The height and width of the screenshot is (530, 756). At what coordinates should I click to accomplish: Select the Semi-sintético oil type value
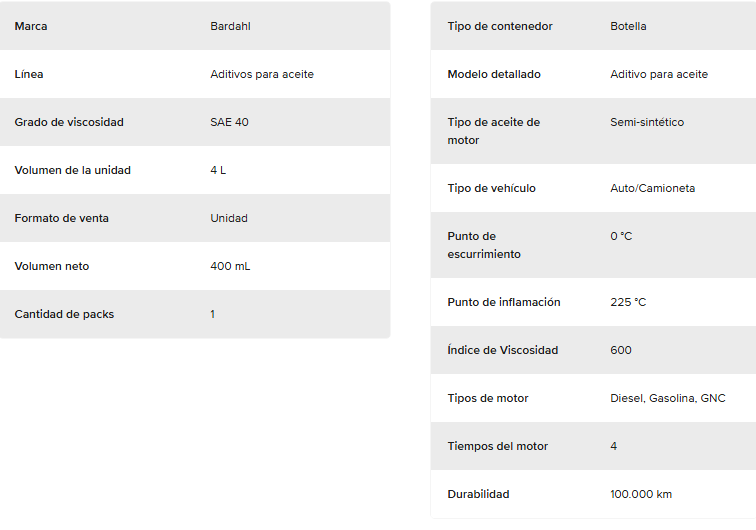click(647, 122)
